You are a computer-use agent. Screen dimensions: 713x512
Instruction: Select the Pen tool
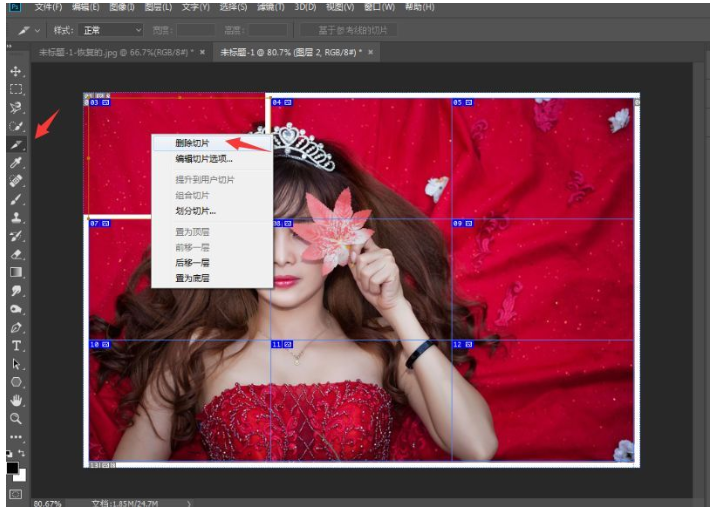pyautogui.click(x=16, y=327)
